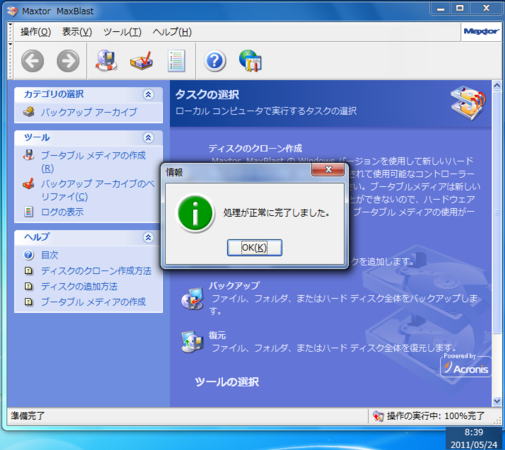The image size is (505, 450).
Task: Click the verify backup archive toolbar icon
Action: click(141, 61)
